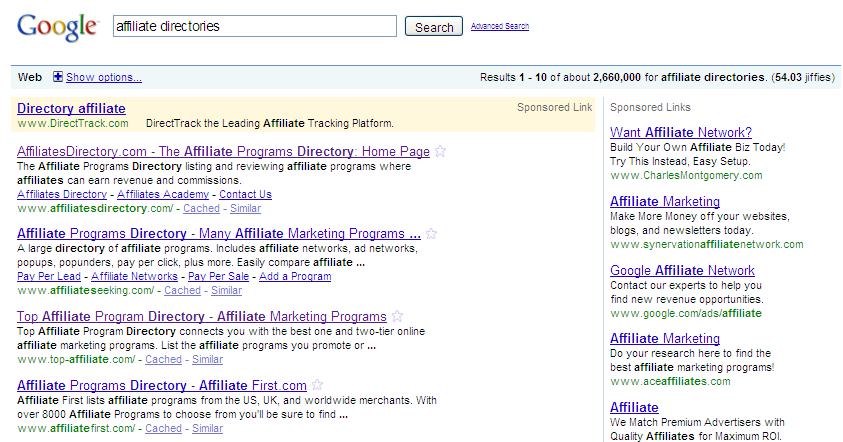This screenshot has width=843, height=442.
Task: Star the Affiliate First.com result
Action: coord(317,385)
